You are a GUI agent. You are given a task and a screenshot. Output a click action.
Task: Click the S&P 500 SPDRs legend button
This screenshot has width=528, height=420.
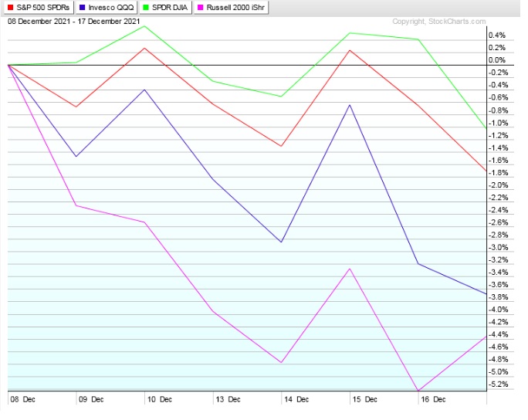39,8
